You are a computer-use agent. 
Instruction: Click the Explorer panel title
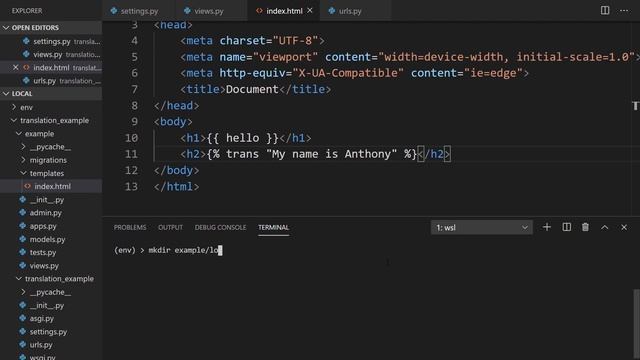pos(27,11)
